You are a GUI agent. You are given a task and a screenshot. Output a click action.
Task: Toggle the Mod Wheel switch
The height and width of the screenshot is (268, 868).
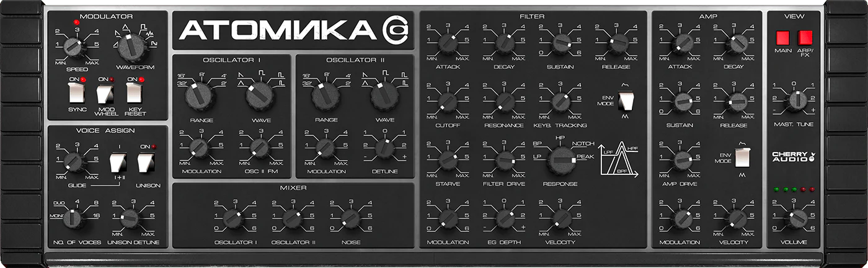(x=105, y=93)
